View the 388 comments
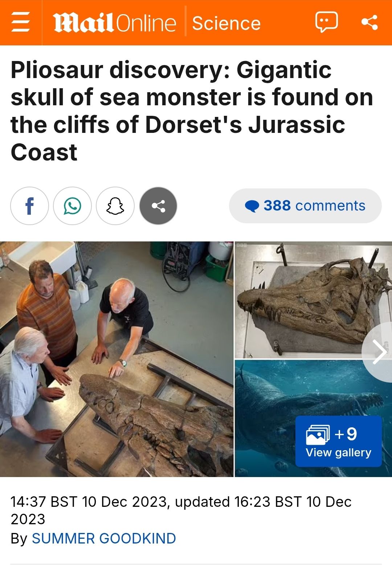Screen dimensions: 392x566 click(305, 206)
